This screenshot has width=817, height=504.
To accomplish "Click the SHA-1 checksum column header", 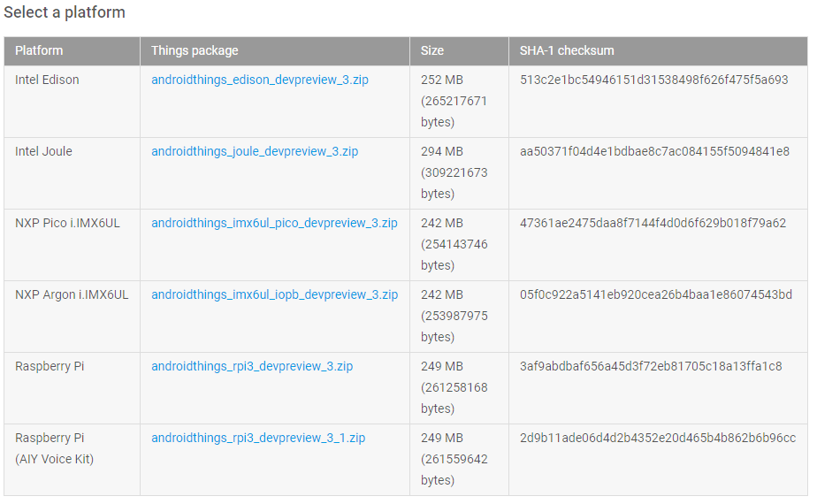I will pos(567,50).
